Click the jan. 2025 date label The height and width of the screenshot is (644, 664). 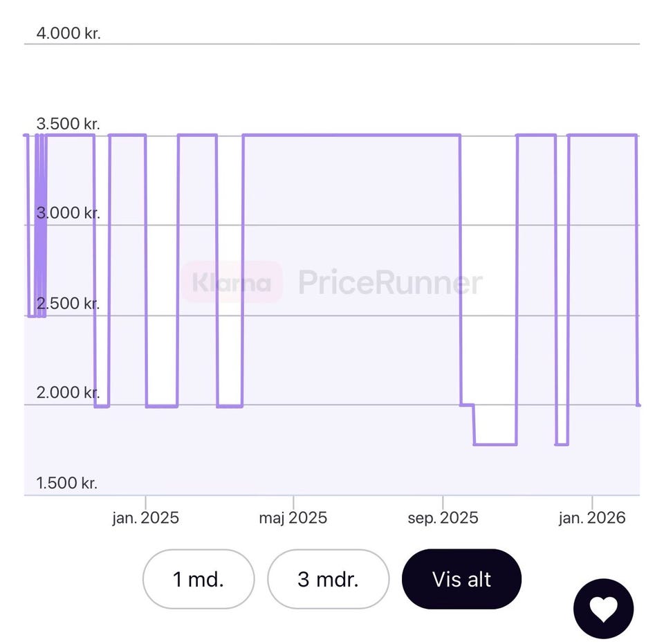[x=145, y=518]
